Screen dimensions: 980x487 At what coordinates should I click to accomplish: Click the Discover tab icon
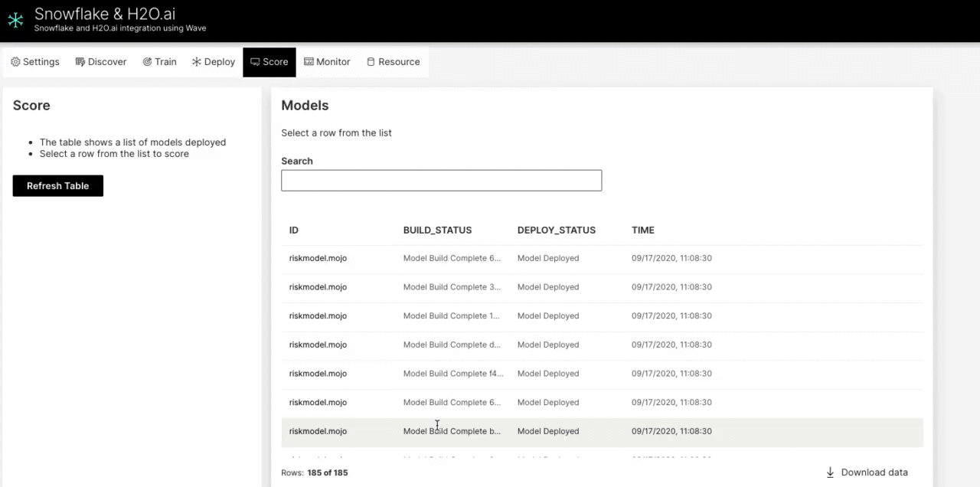[80, 62]
